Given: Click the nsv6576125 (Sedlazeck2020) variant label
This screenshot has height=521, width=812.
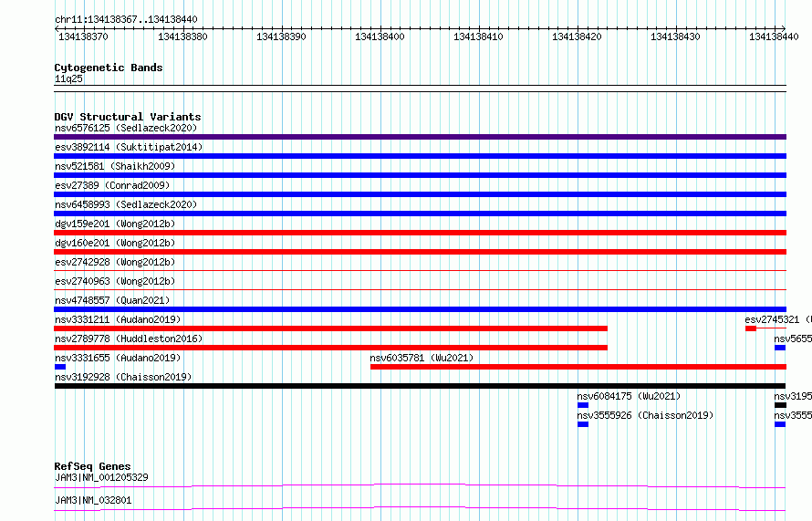Looking at the screenshot, I should (x=126, y=128).
